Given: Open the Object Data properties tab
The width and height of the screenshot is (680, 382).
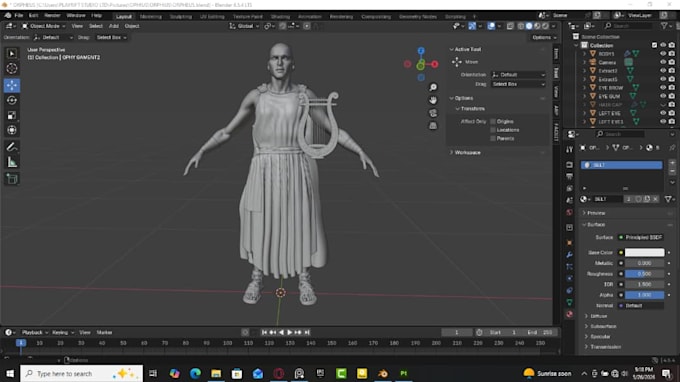Looking at the screenshot, I should (569, 302).
